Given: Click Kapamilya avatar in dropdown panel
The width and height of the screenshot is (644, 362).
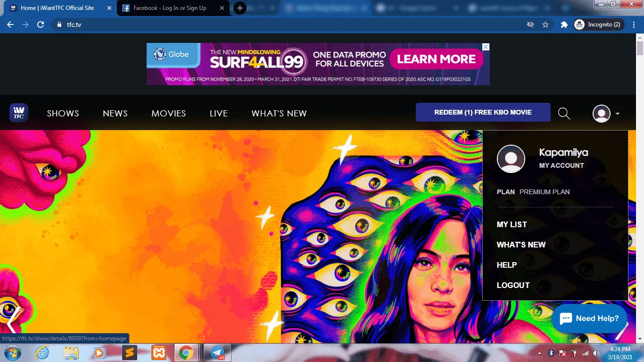Looking at the screenshot, I should coord(511,159).
